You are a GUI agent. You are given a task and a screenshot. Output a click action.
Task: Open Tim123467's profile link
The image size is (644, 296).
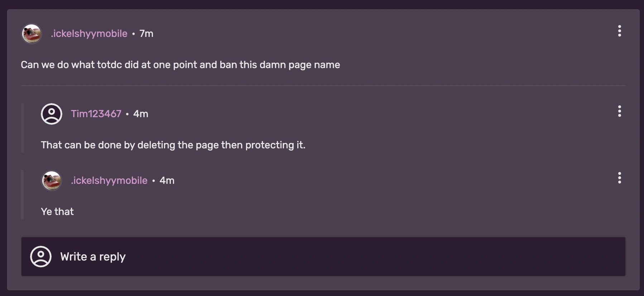tap(96, 114)
